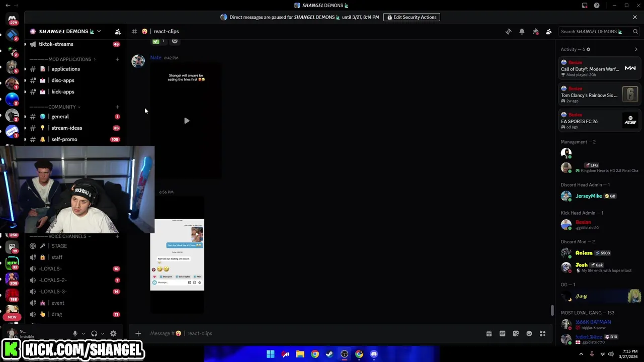Join the -LOYALS-3- voice channel
Viewport: 644px width, 362px height.
pos(74,292)
